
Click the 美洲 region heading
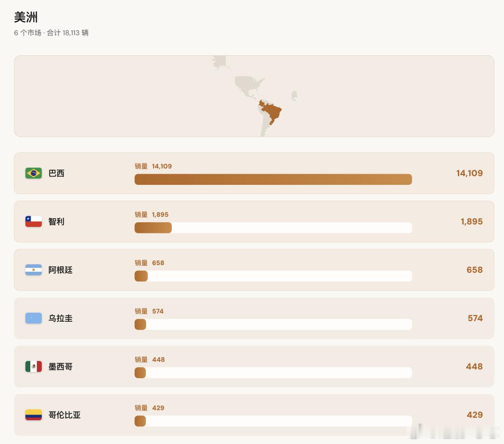(x=26, y=17)
